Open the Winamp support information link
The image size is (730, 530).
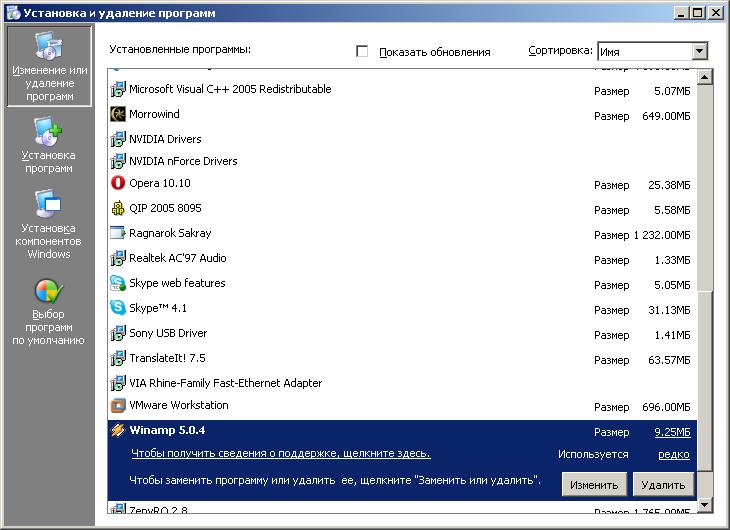[281, 453]
